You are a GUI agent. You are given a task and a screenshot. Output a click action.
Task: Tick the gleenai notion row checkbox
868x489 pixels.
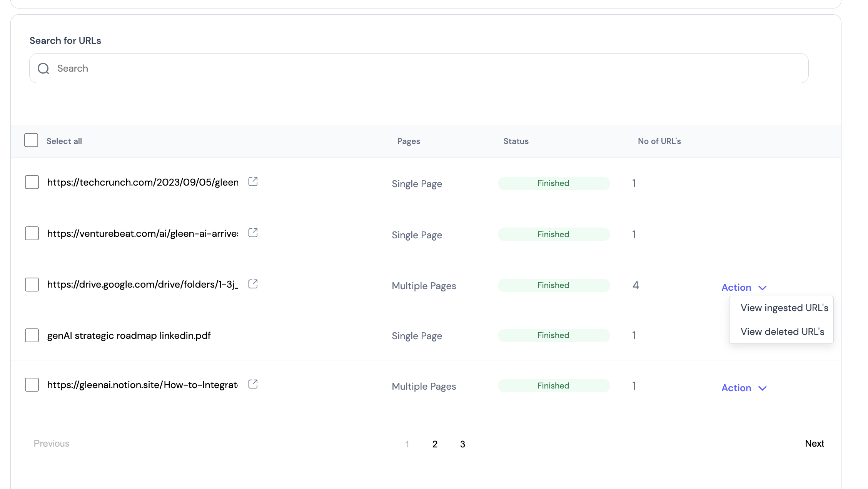pos(32,385)
